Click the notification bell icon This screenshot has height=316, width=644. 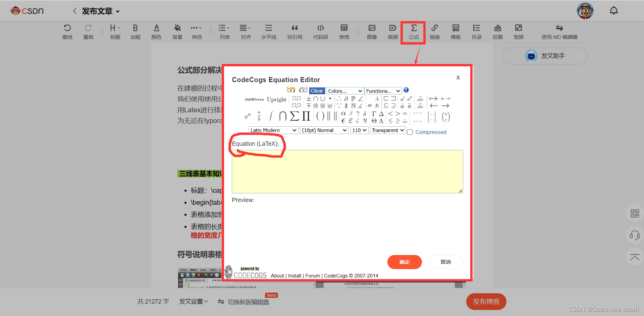(614, 11)
